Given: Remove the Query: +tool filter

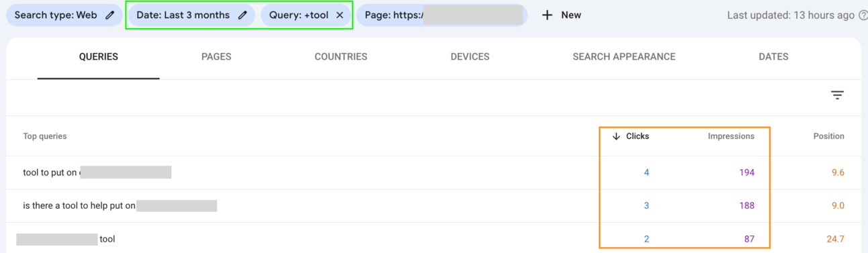Looking at the screenshot, I should [x=339, y=15].
